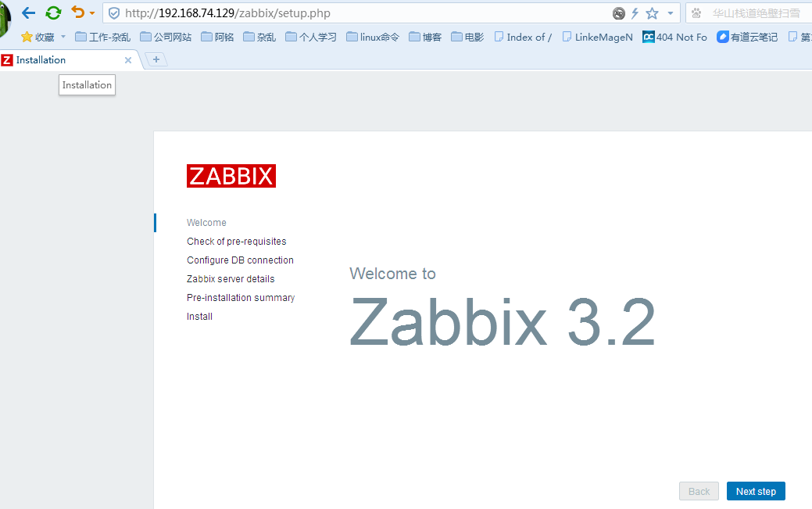
Task: Click the lightning bolt icon in the address bar
Action: click(635, 13)
